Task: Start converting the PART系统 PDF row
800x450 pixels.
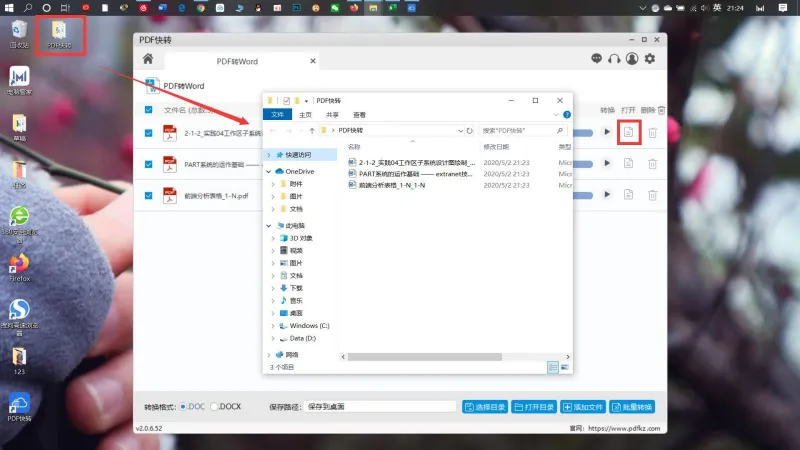Action: click(607, 163)
